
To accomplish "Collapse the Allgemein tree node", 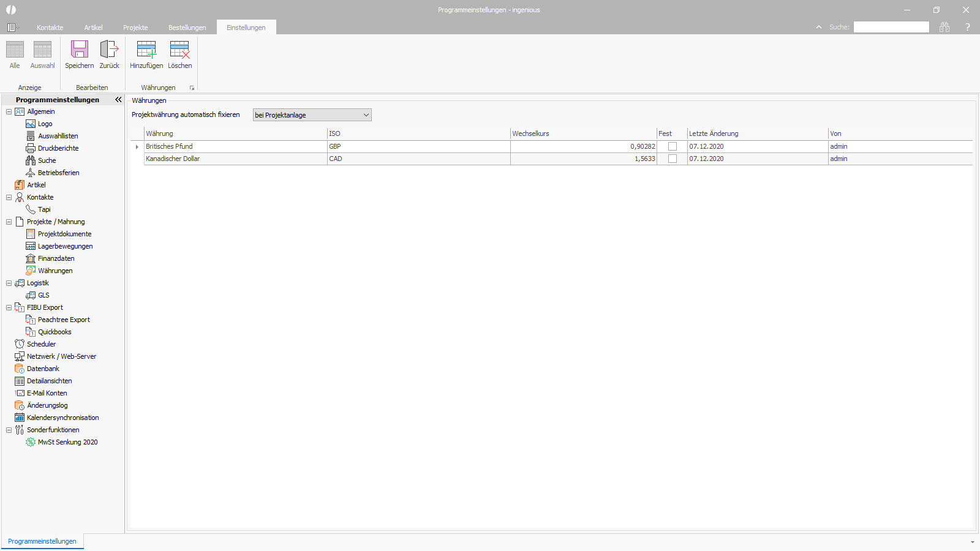I will [x=9, y=111].
